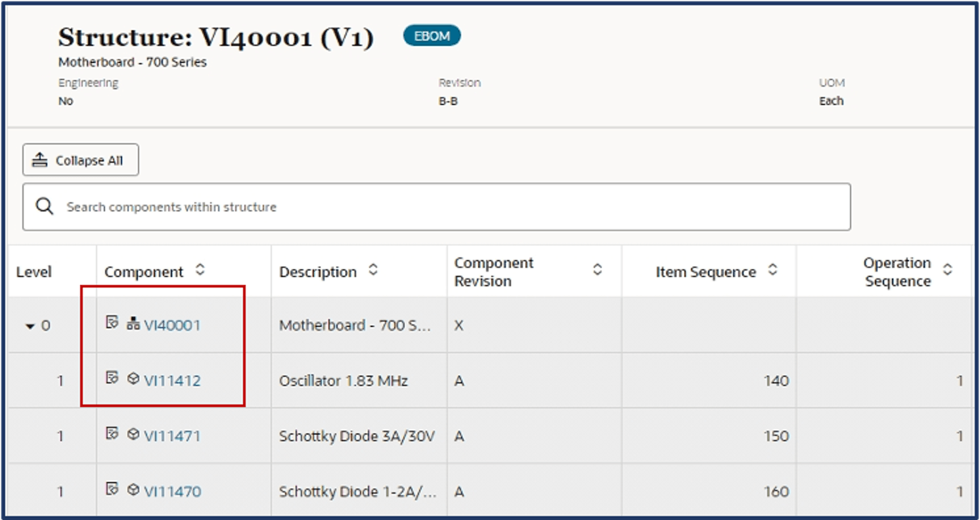Viewport: 980px width, 520px height.
Task: Sort by Operation Sequence column arrows
Action: click(948, 271)
